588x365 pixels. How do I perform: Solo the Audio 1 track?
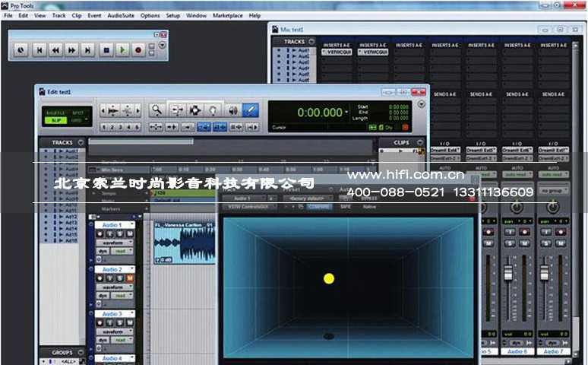(120, 234)
